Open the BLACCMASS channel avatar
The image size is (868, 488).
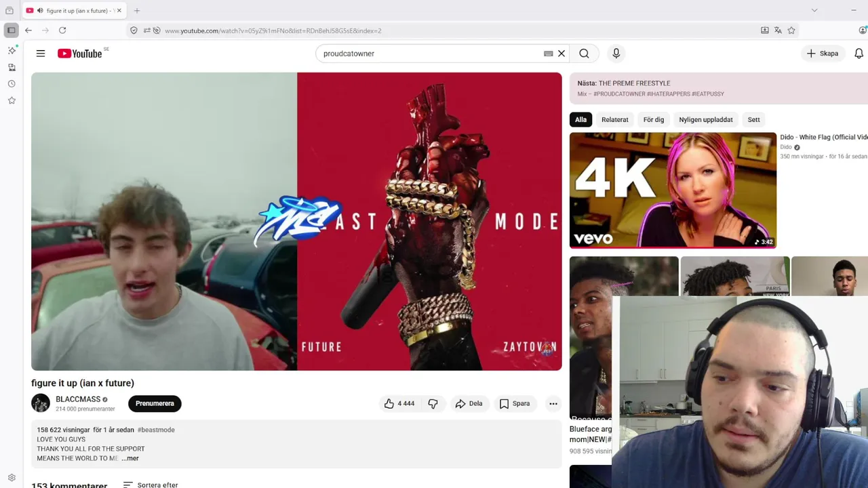coord(41,403)
